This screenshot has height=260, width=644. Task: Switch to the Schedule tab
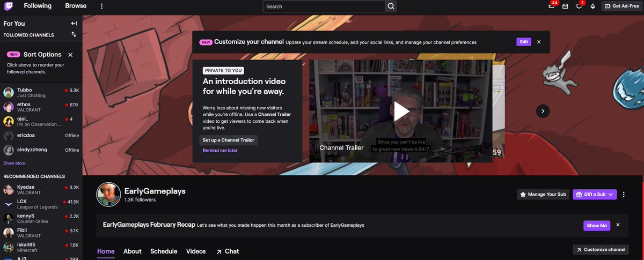point(164,251)
